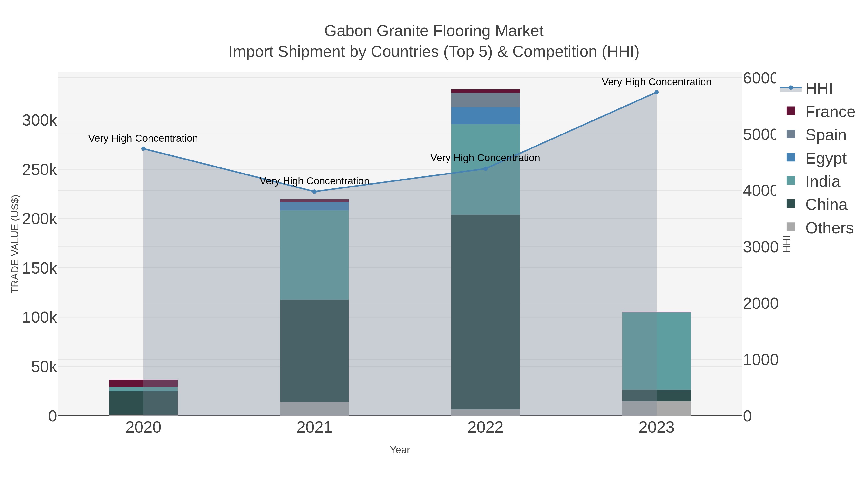Click the 3000 HHI axis tick label
The image size is (868, 488).
(761, 247)
